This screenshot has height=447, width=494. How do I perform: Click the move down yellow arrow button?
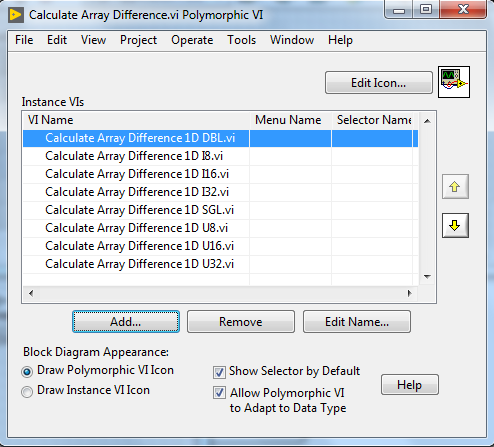coord(455,226)
